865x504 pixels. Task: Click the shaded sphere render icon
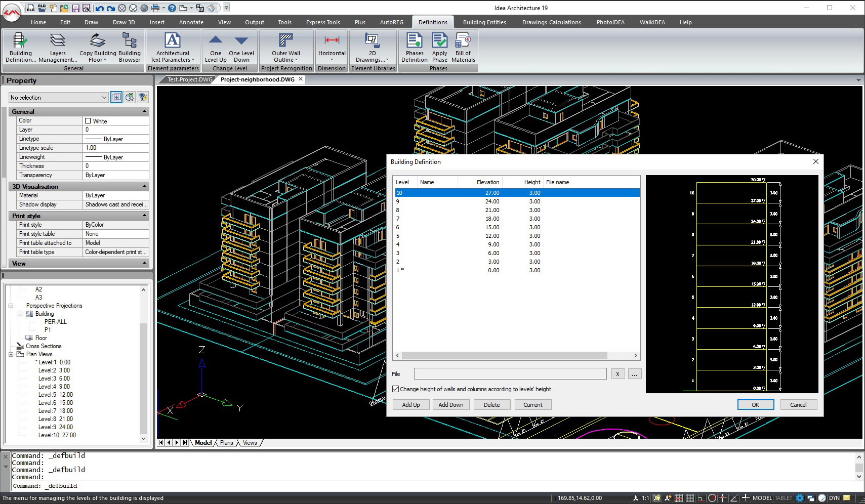coord(144,8)
